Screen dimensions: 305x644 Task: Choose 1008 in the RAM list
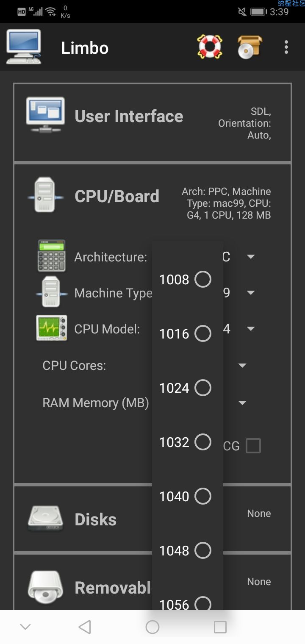coord(185,279)
